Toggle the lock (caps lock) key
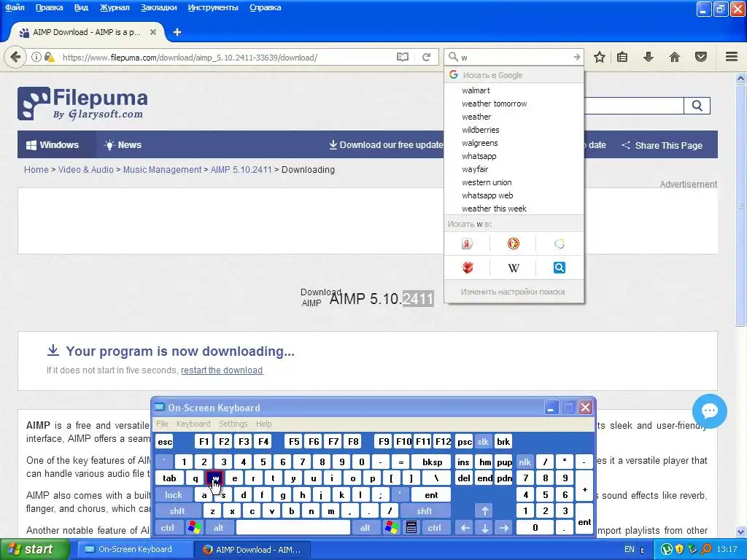Viewport: 747px width, 560px height. [174, 495]
